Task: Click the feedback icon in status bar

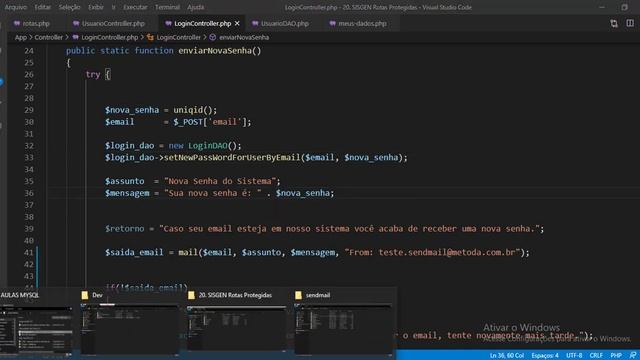Action: coord(632,356)
